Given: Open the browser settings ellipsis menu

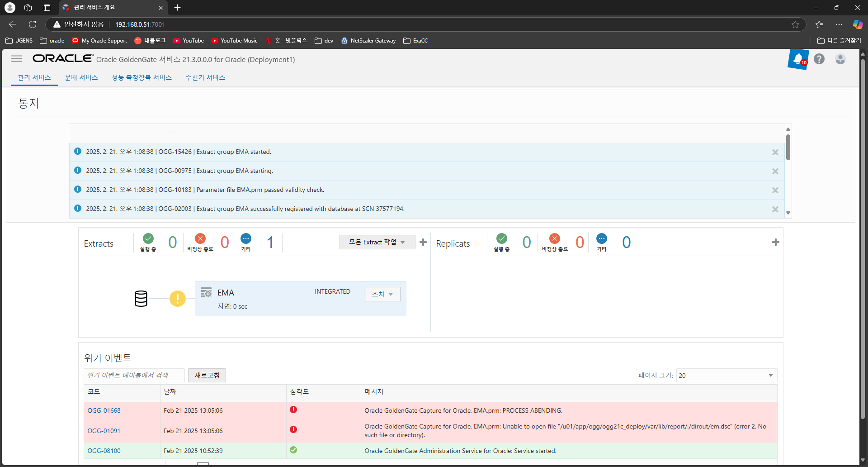Looking at the screenshot, I should coord(839,24).
